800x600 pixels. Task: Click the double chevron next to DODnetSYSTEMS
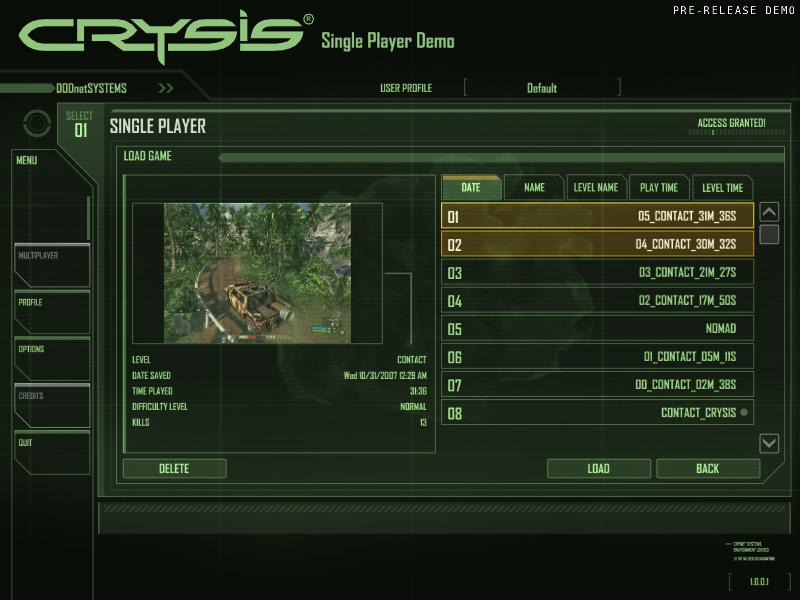pyautogui.click(x=165, y=88)
